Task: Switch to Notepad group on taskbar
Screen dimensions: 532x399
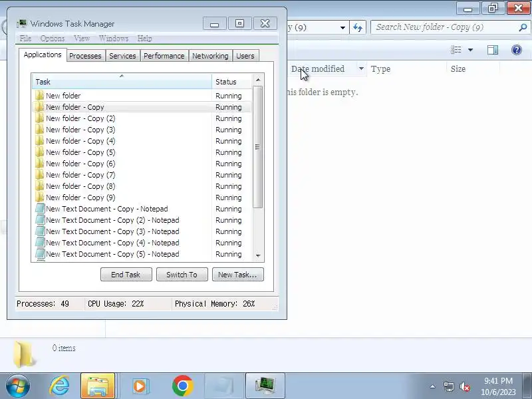Action: click(x=224, y=386)
